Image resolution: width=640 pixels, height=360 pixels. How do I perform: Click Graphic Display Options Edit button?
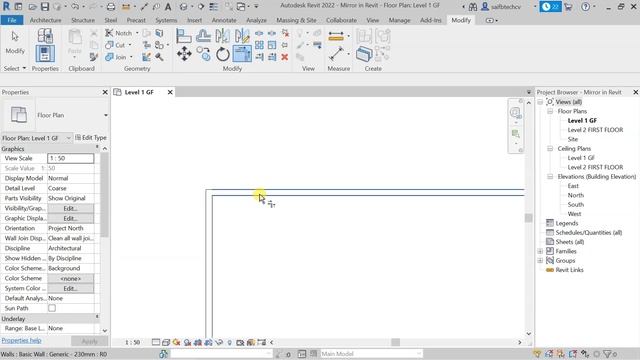coord(70,218)
